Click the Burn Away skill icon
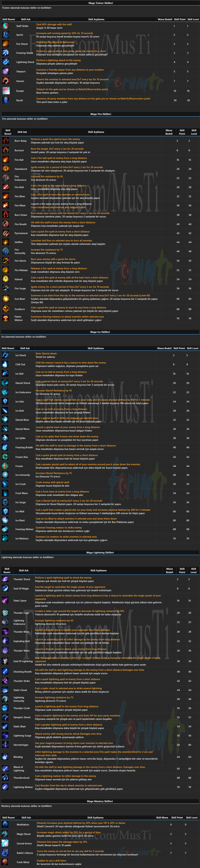This screenshot has width=200, height=868. [x=6, y=141]
